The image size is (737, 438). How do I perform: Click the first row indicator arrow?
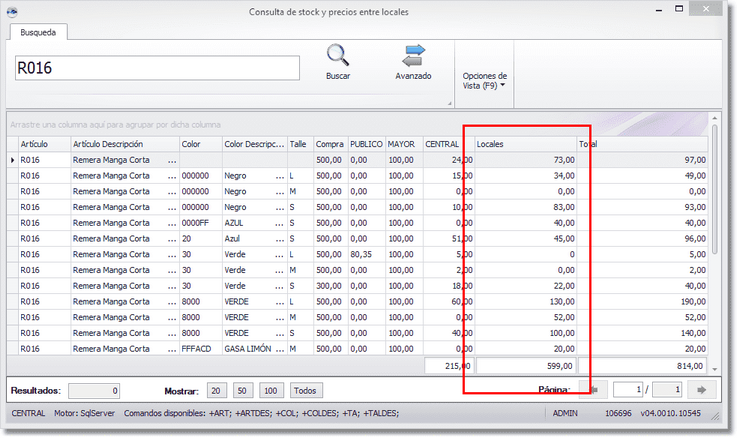click(13, 160)
